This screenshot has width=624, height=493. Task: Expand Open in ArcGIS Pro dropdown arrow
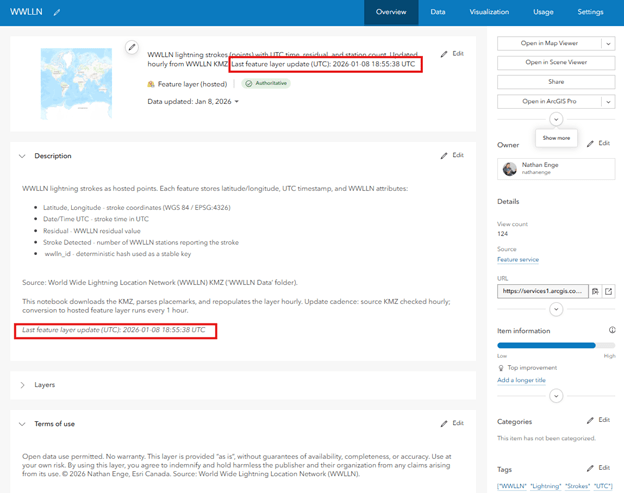click(608, 101)
